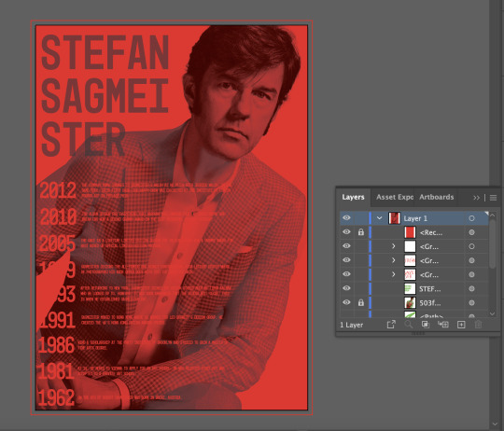Click Create New Layer icon

[x=461, y=325]
